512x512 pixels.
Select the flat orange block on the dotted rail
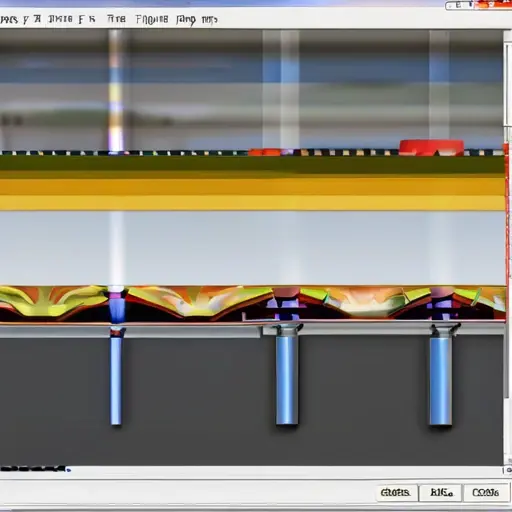click(x=266, y=152)
